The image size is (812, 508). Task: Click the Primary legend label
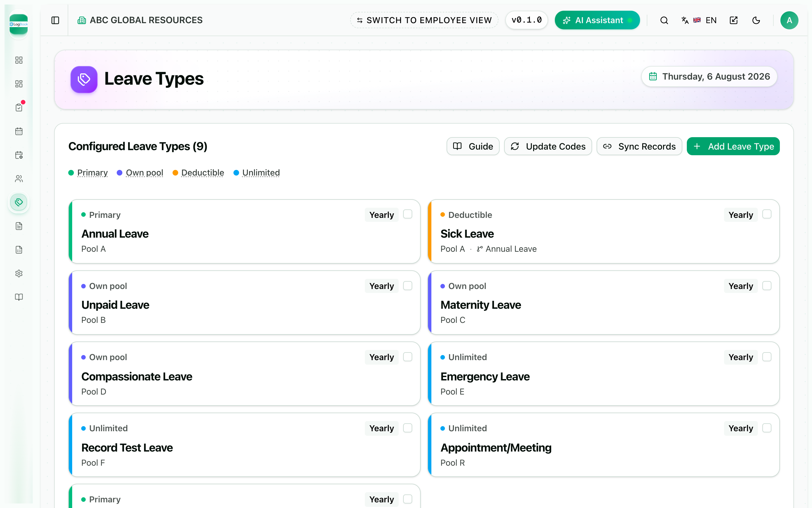point(92,173)
